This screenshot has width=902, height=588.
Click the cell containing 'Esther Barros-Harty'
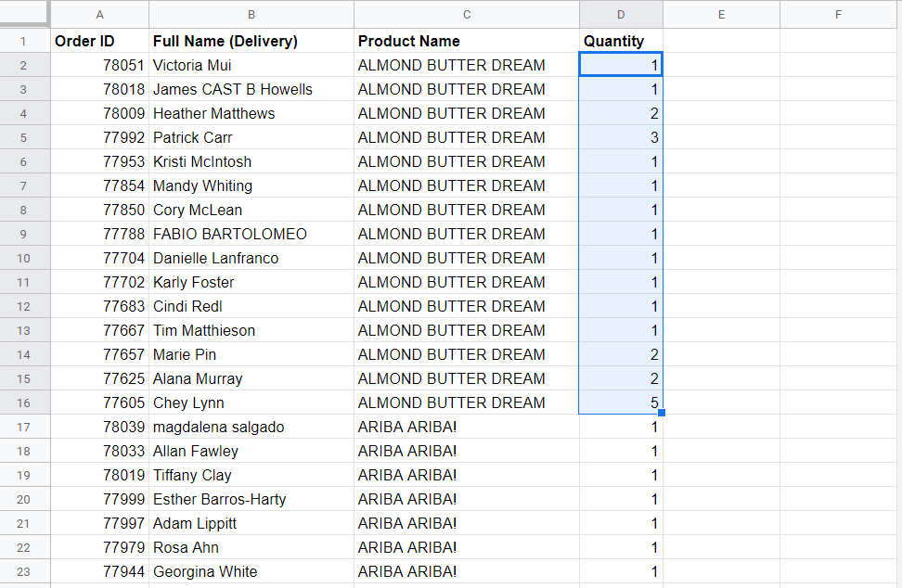tap(251, 499)
